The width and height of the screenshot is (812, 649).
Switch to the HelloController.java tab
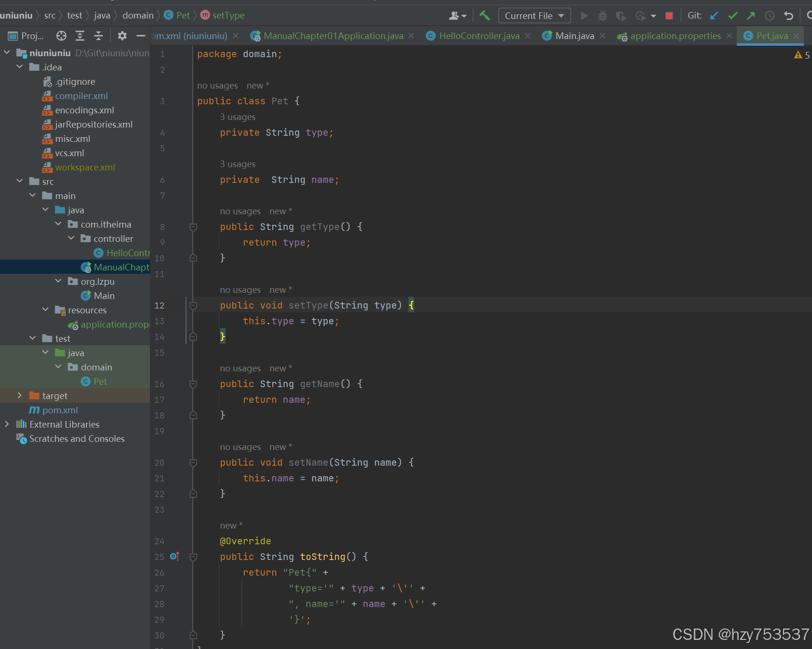pyautogui.click(x=478, y=35)
